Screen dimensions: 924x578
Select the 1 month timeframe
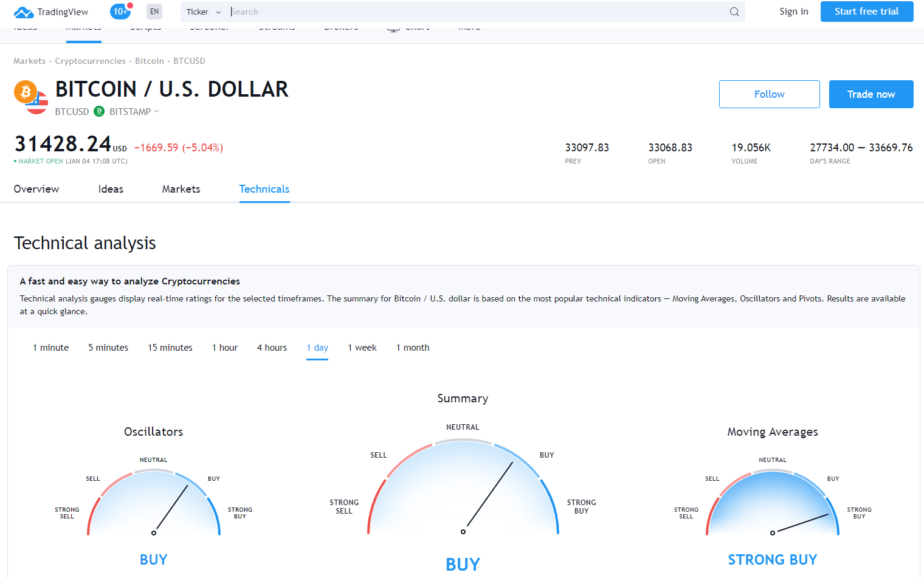(x=413, y=348)
